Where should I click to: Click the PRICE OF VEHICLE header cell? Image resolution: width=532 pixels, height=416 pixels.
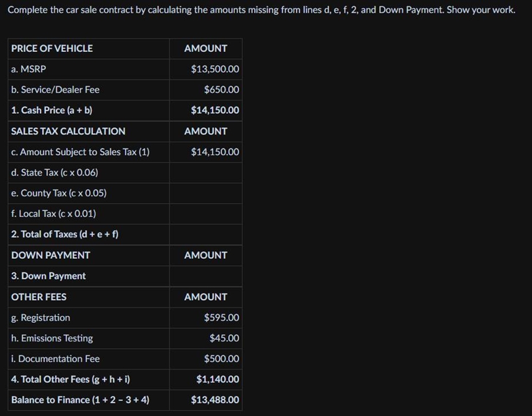(88, 49)
